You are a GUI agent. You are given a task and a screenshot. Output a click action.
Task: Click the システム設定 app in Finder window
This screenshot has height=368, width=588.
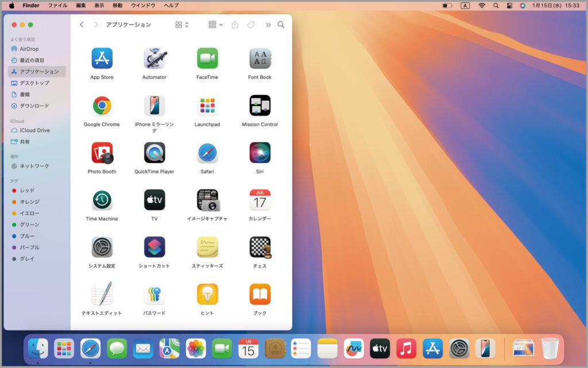102,247
